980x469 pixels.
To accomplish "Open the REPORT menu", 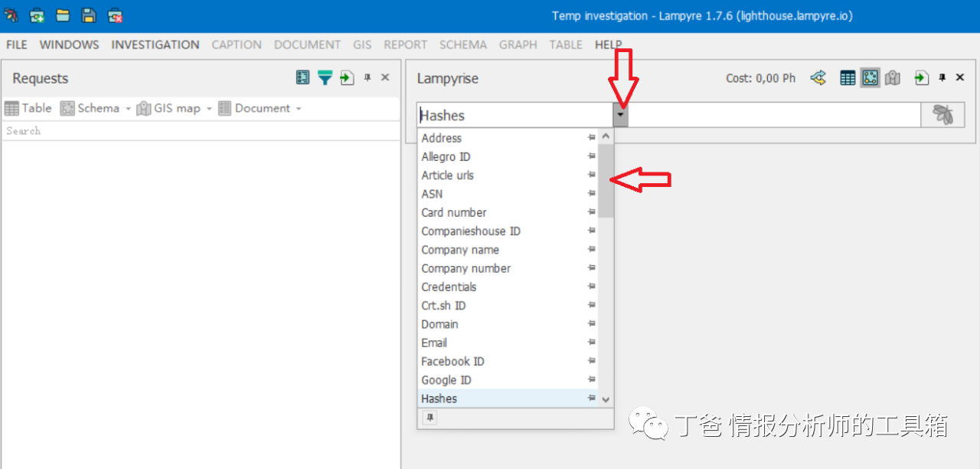I will tap(406, 44).
